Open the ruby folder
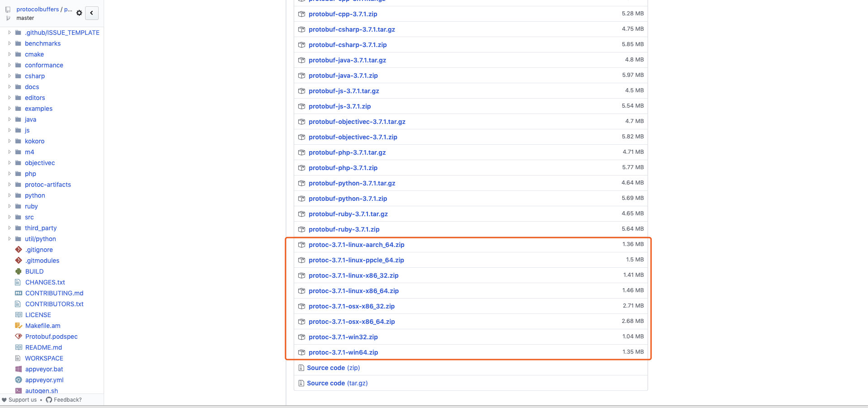The height and width of the screenshot is (408, 868). pos(31,206)
